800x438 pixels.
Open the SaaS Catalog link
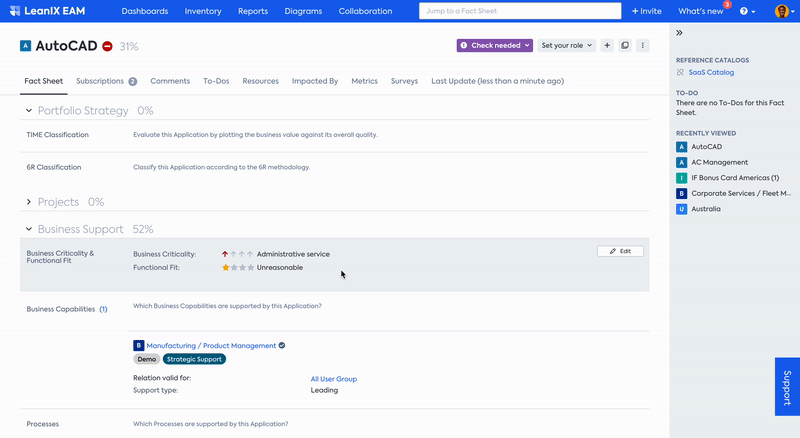pyautogui.click(x=711, y=72)
